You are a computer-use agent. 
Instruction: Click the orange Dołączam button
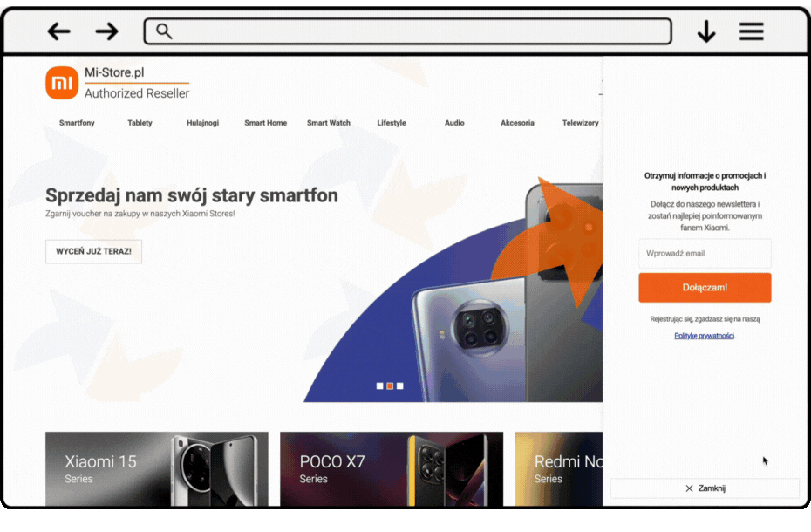[705, 288]
